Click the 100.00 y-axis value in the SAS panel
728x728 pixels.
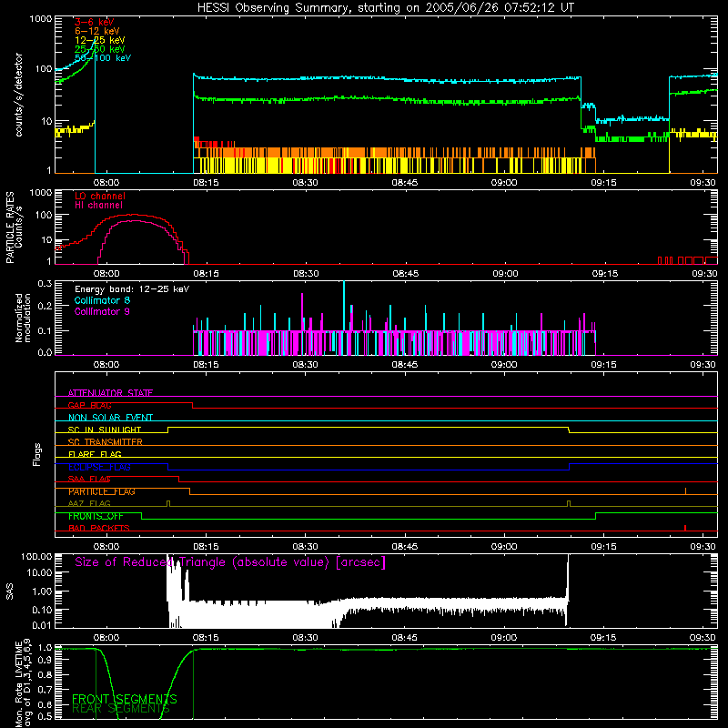[36, 556]
